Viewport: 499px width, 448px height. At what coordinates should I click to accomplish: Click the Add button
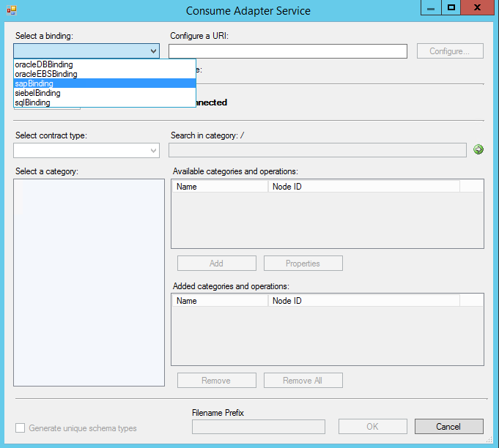(216, 264)
